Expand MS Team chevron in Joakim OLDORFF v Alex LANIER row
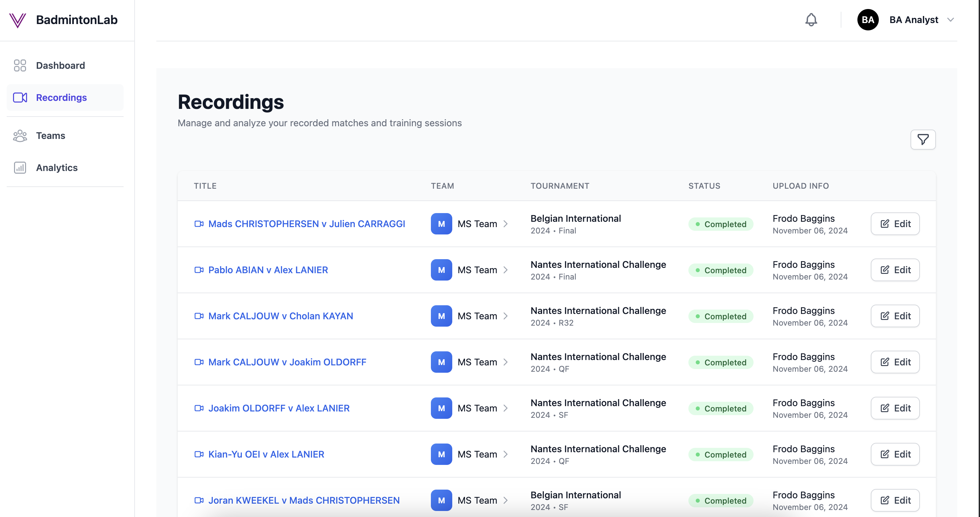The height and width of the screenshot is (517, 980). [x=506, y=408]
